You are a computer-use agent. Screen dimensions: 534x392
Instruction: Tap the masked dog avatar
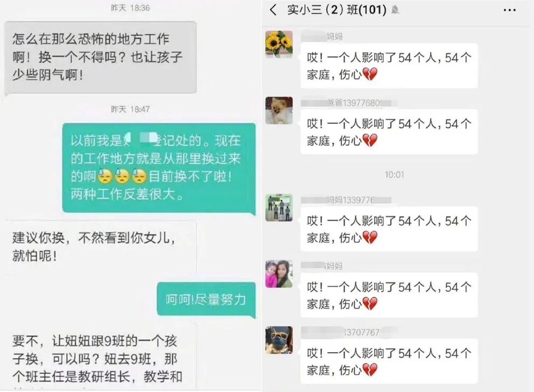(279, 340)
